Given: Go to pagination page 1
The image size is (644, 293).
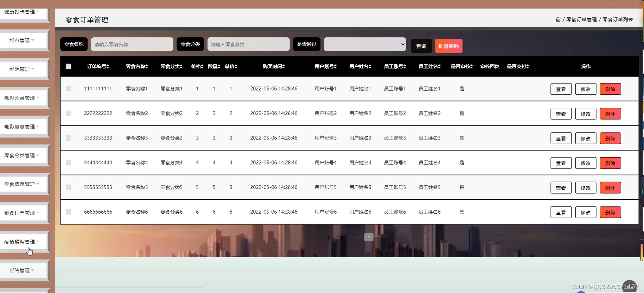Looking at the screenshot, I should pos(369,237).
